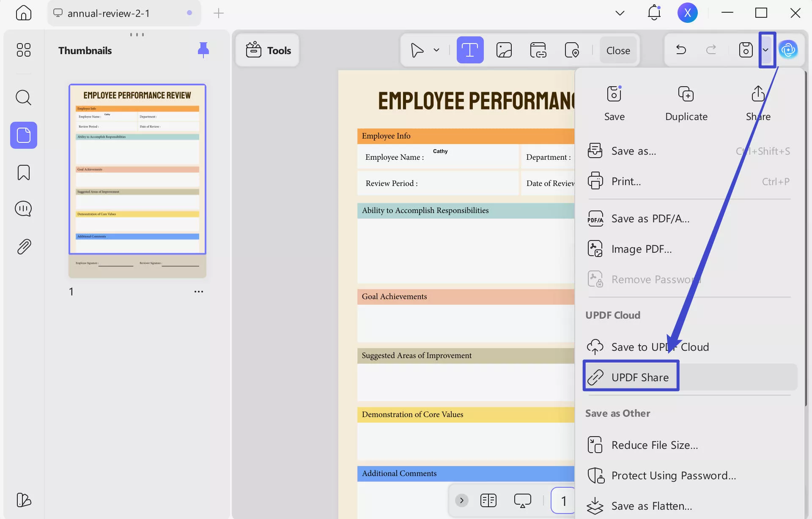This screenshot has height=519, width=812.
Task: Expand the cursor tool dropdown arrow
Action: (436, 50)
